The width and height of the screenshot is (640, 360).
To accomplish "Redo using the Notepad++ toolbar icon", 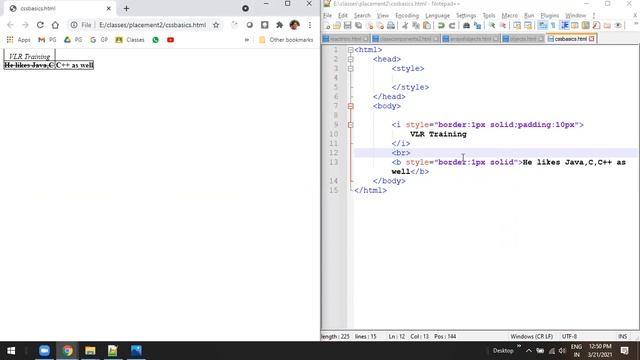I will coord(452,26).
